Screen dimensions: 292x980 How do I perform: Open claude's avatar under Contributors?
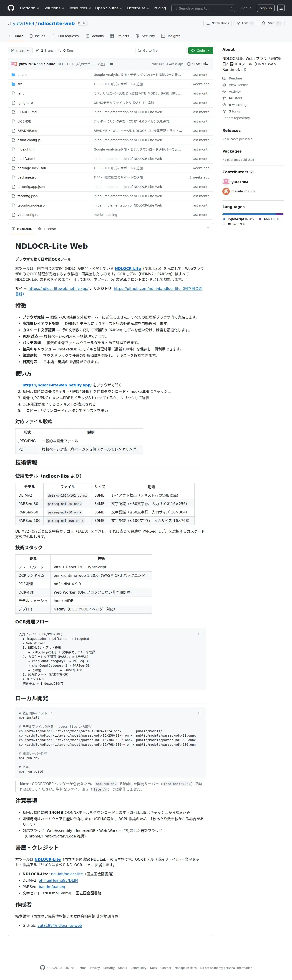[x=226, y=191]
